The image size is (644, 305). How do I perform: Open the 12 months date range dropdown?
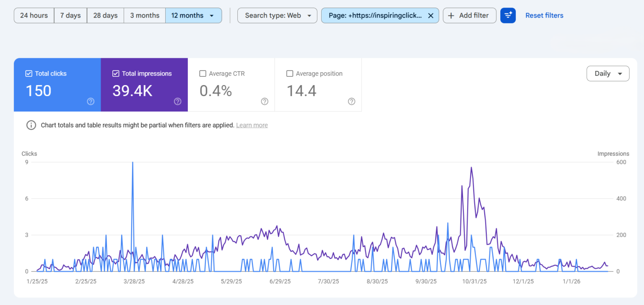[x=193, y=15]
